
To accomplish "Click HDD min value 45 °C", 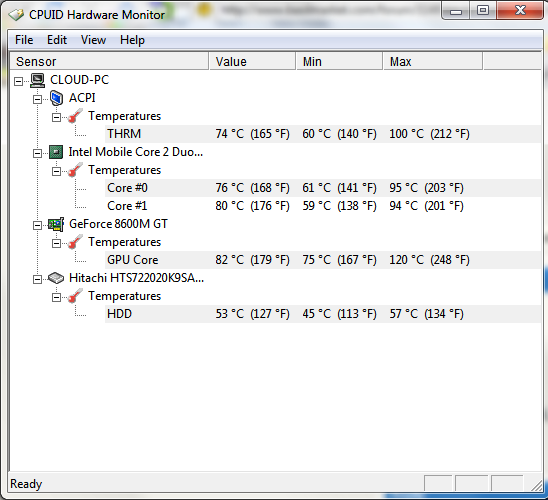I will click(x=339, y=314).
